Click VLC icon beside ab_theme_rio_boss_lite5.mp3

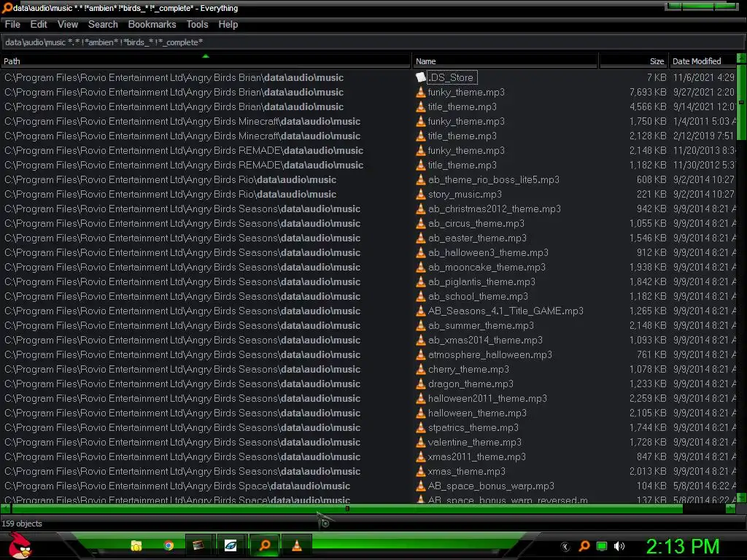click(x=420, y=179)
